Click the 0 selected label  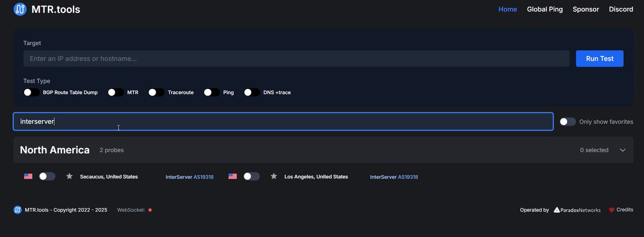pos(594,150)
